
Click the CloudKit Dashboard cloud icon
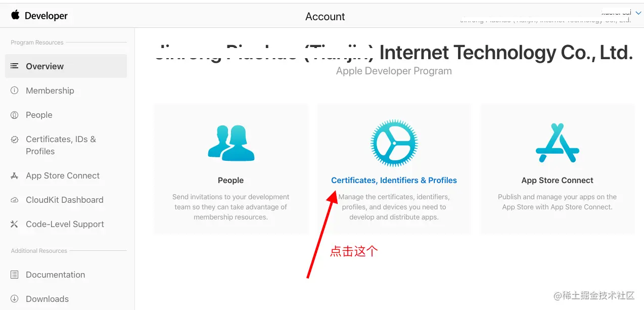[15, 200]
